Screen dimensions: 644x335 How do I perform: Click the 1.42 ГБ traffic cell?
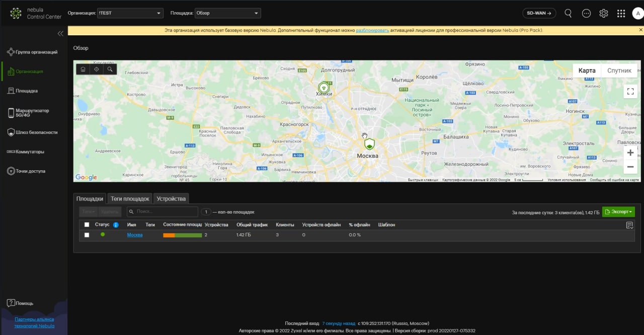[244, 235]
